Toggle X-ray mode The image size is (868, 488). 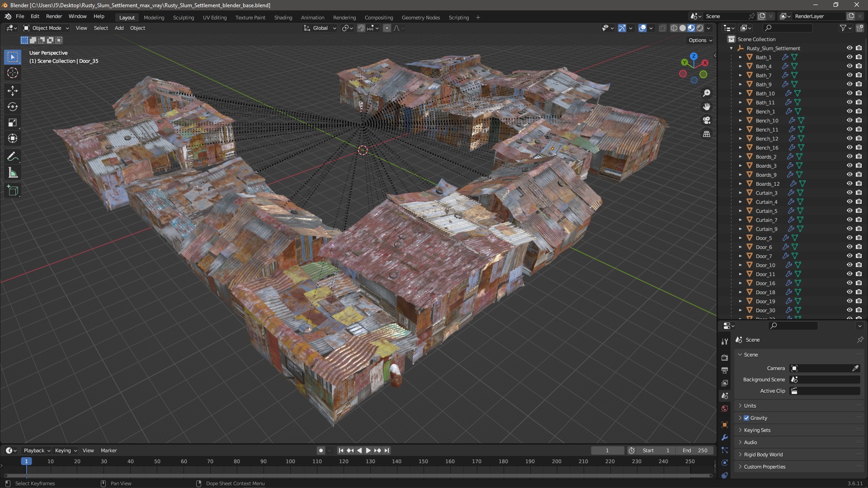point(662,28)
